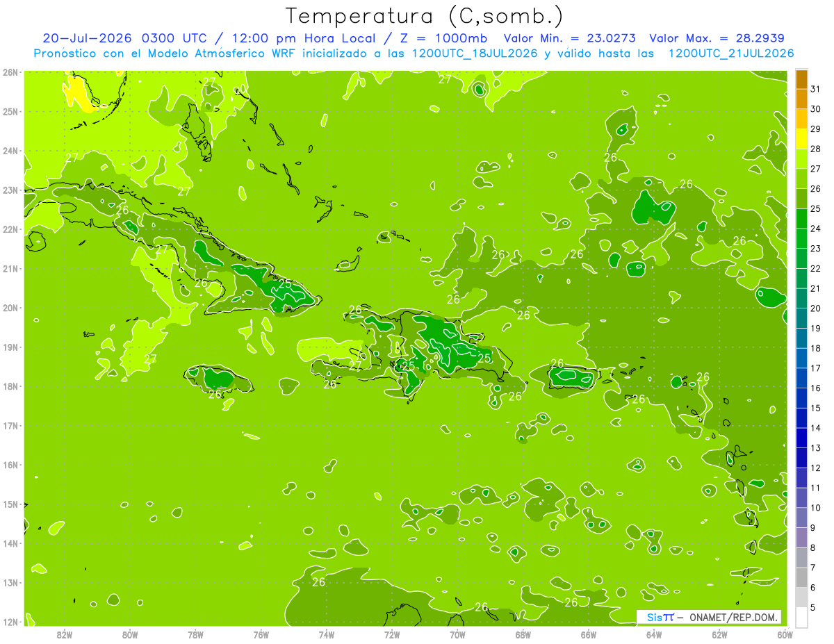Click the 82W longitude axis label

(x=65, y=634)
